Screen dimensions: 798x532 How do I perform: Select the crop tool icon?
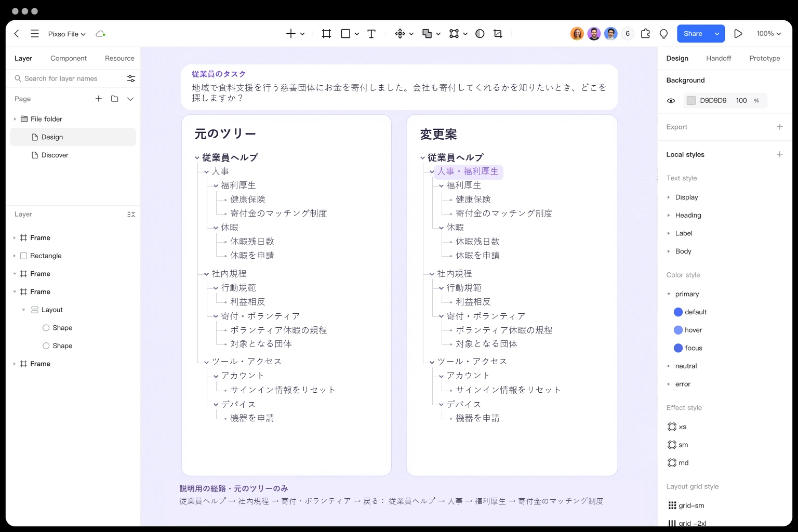click(x=498, y=34)
